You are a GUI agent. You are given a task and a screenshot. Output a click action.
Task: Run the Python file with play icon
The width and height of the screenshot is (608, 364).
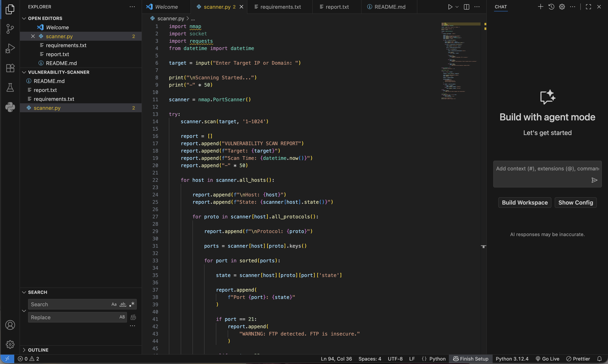coord(450,7)
